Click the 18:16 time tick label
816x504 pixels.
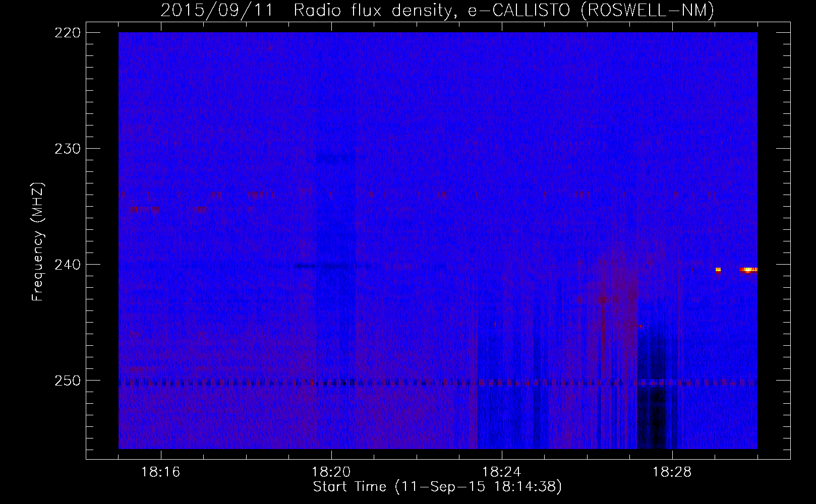click(x=161, y=472)
